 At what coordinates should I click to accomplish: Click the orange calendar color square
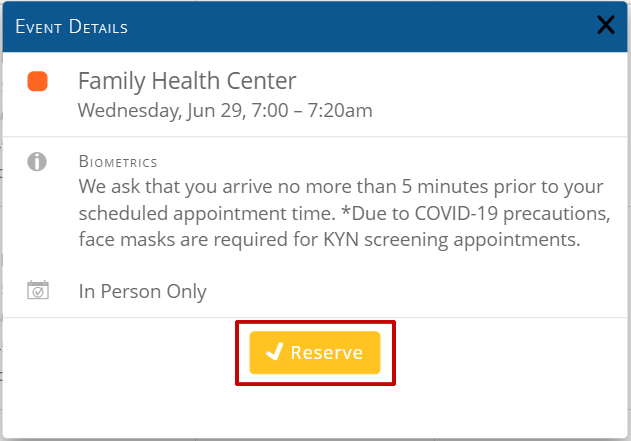37,81
